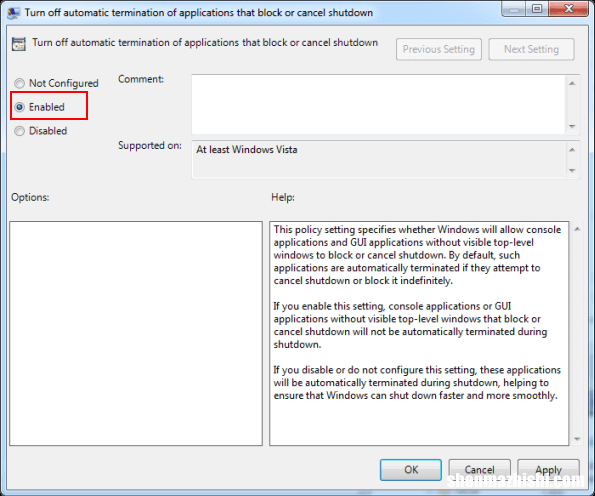595x496 pixels.
Task: Click the title bar window icon
Action: pyautogui.click(x=14, y=13)
